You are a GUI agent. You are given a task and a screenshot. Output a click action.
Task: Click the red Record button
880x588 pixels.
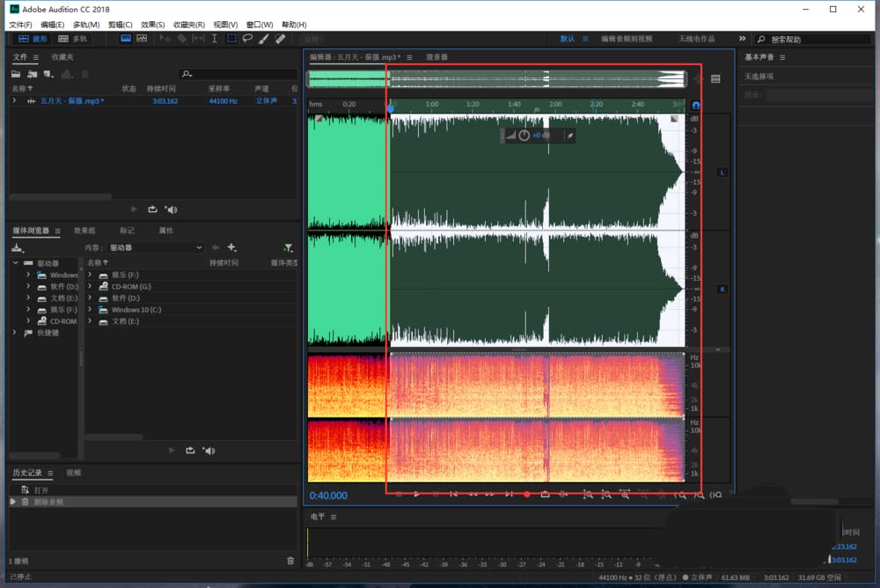click(x=526, y=495)
